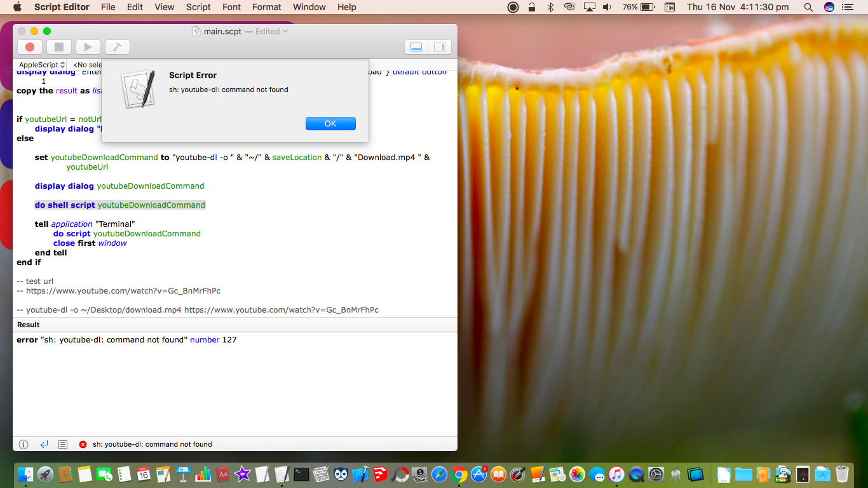Open Terminal from the Dock

coord(301,474)
